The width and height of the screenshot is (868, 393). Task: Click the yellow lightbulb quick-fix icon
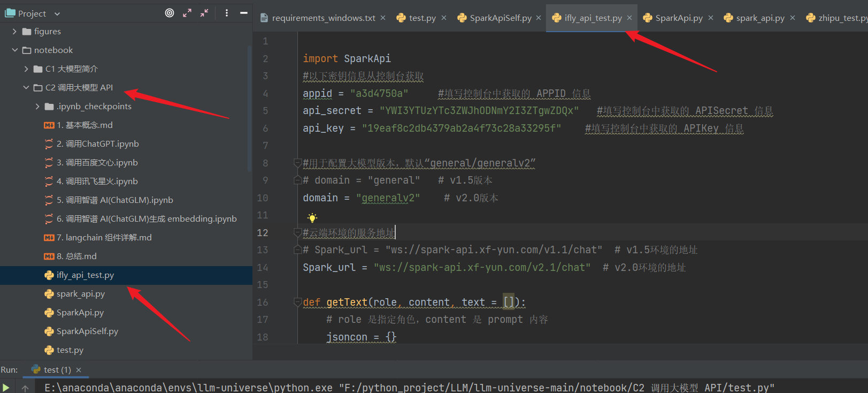(x=312, y=218)
